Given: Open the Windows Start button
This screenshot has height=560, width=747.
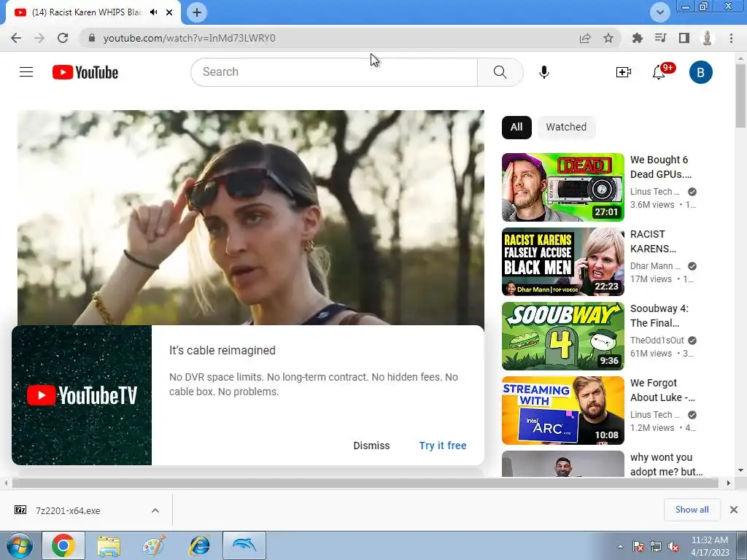Looking at the screenshot, I should point(19,545).
